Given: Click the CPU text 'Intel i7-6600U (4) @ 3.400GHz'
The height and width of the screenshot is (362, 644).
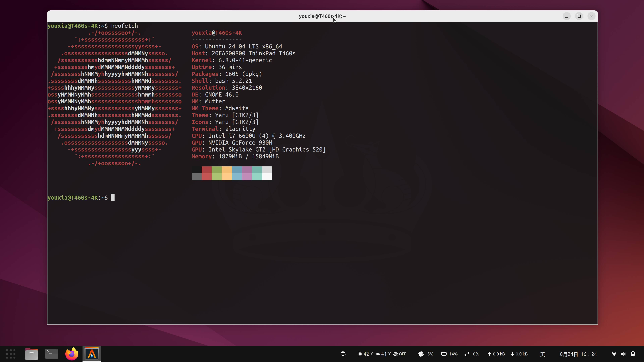Looking at the screenshot, I should pos(257,136).
